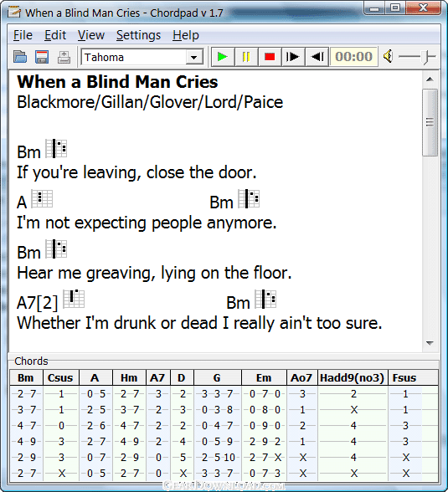Image resolution: width=448 pixels, height=492 pixels.
Task: Pause playback with the yellow pause button
Action: (x=246, y=57)
